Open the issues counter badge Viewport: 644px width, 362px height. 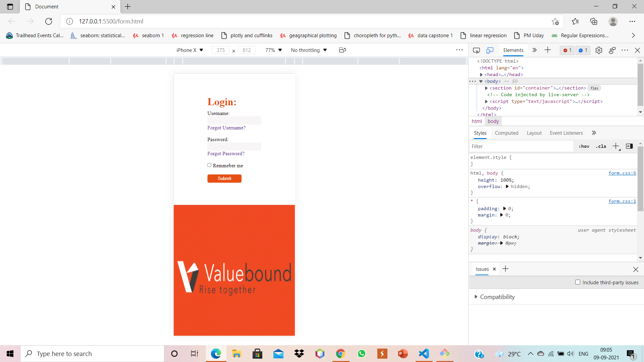pos(583,50)
